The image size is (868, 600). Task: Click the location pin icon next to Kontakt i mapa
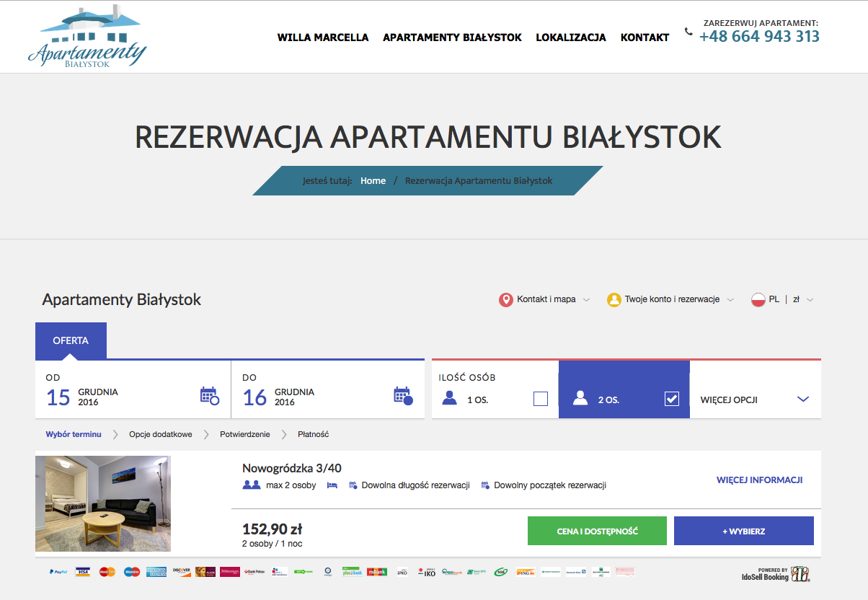click(x=507, y=299)
